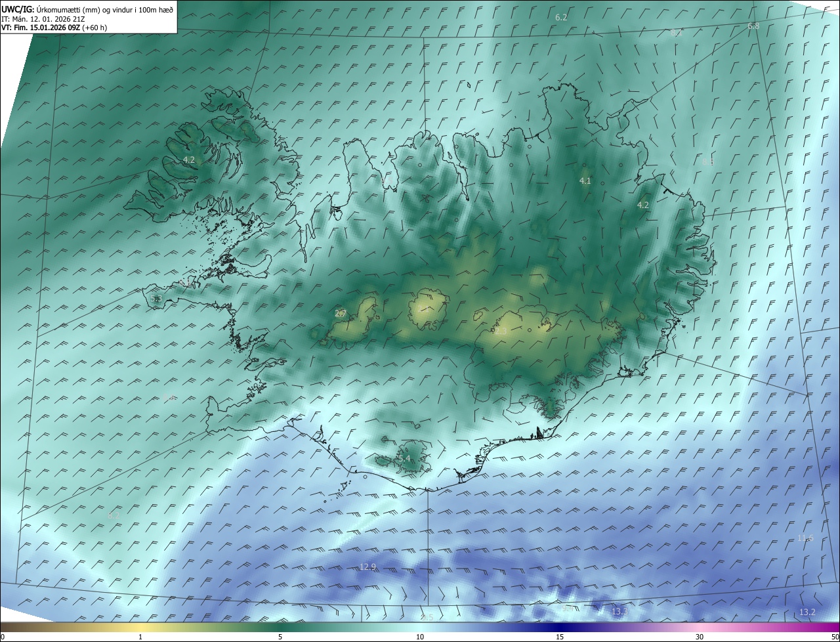
Task: Click the 11.6 value label over the ocean
Action: 805,538
